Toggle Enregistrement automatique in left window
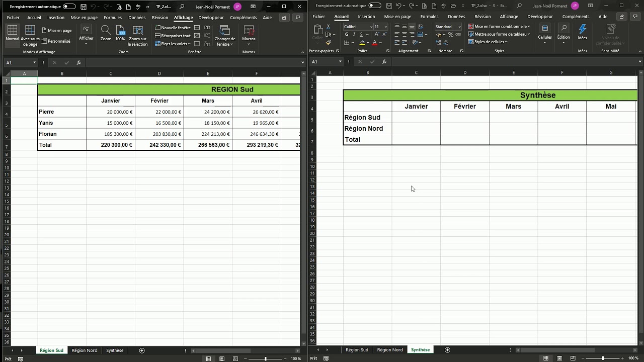644x362 pixels. click(69, 7)
